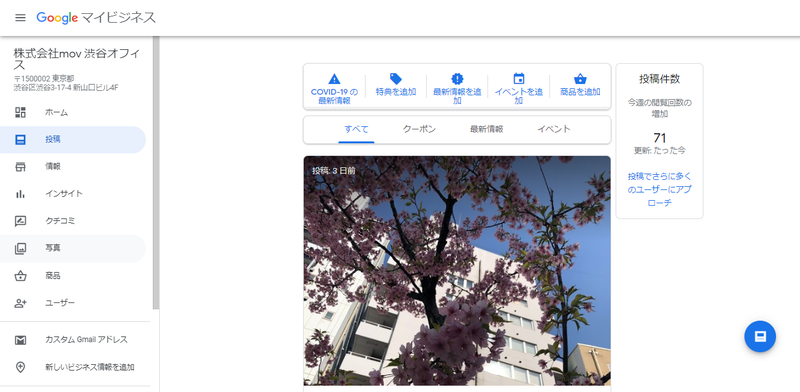Click the クチコミ review icon
The width and height of the screenshot is (800, 392).
click(20, 221)
